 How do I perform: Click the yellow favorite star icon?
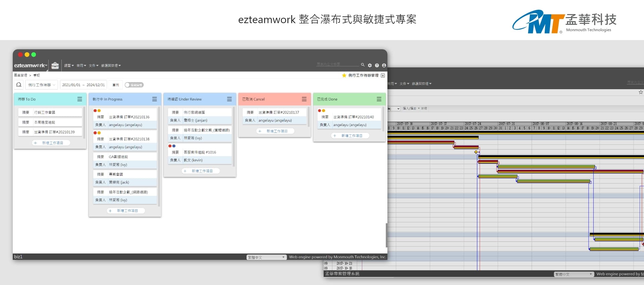point(344,75)
